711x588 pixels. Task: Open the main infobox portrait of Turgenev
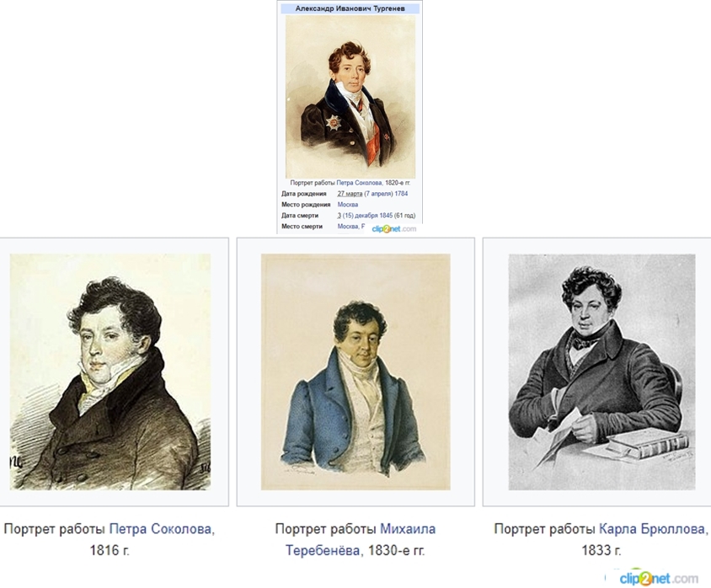click(350, 97)
